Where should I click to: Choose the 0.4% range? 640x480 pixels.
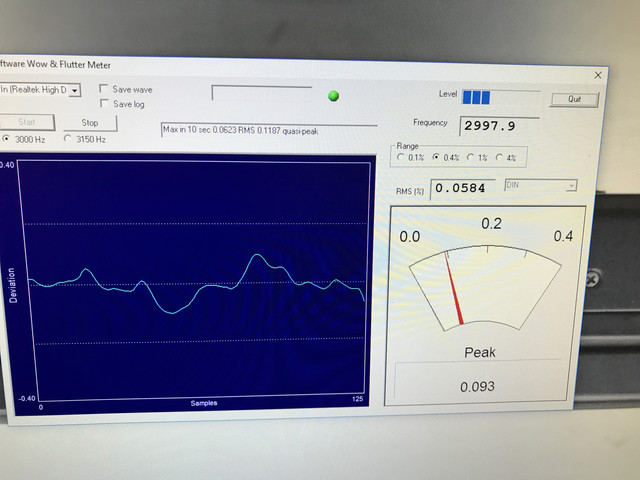click(x=436, y=157)
